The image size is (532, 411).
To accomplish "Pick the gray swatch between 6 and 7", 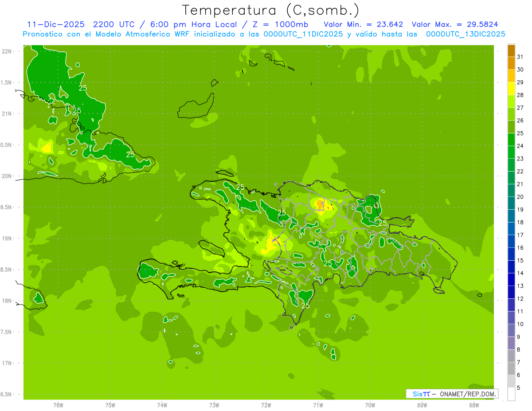I will (511, 369).
